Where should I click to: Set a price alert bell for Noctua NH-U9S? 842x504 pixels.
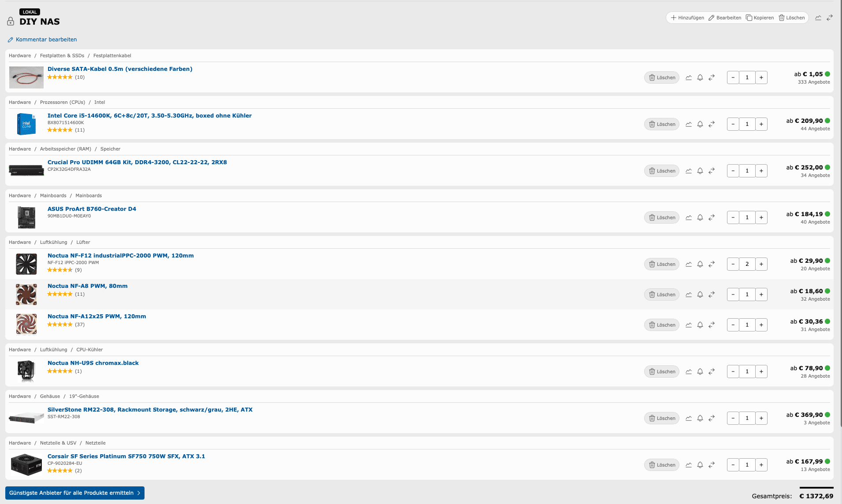point(700,372)
